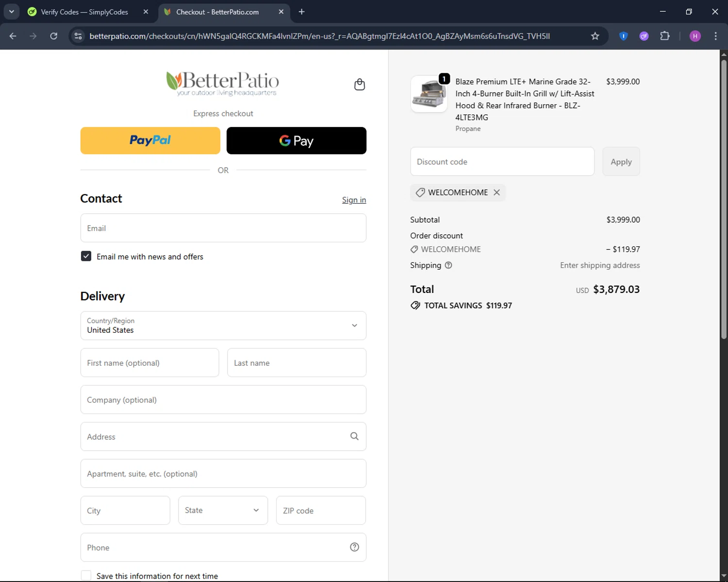Click the Blaze Premium LTE+ product title
Image resolution: width=728 pixels, height=582 pixels.
tap(525, 99)
